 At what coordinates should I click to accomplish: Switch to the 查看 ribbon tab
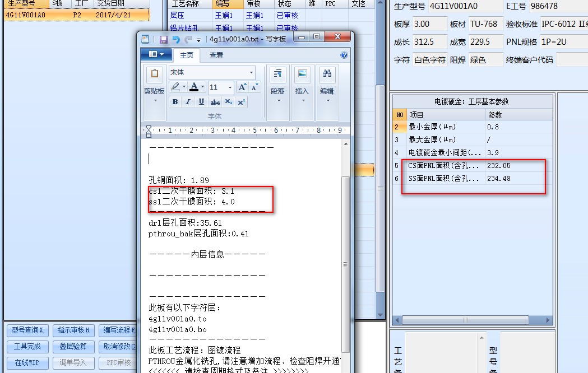click(x=216, y=55)
